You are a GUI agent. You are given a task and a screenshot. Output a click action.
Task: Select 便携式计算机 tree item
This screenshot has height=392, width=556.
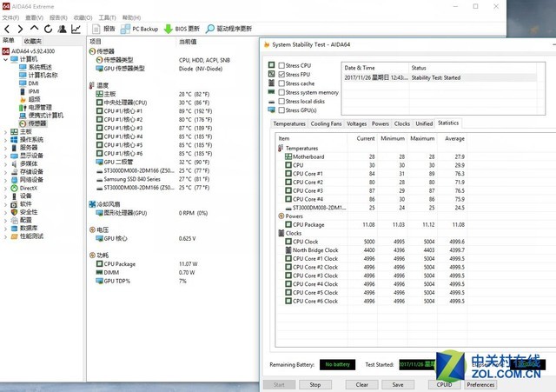[41, 116]
